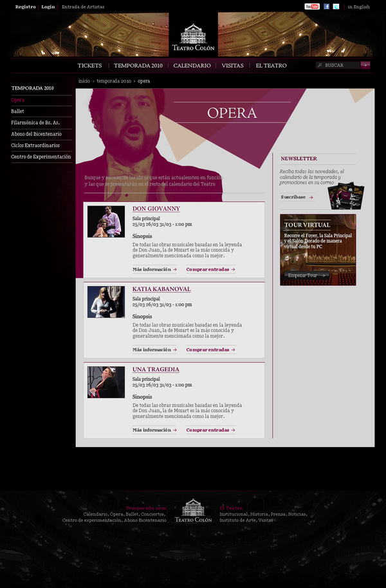This screenshot has height=588, width=386.
Task: Click the arrow next to Suscríbase
Action: (x=311, y=197)
